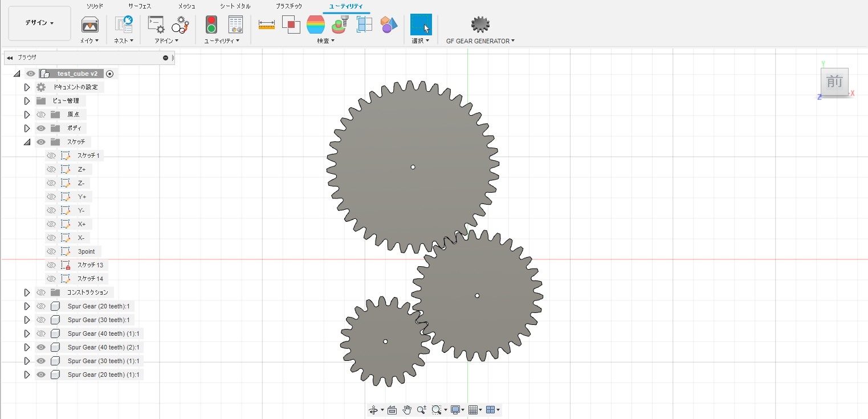Expand the ボディ folder
Viewport: 868px width, 419px height.
(x=27, y=128)
